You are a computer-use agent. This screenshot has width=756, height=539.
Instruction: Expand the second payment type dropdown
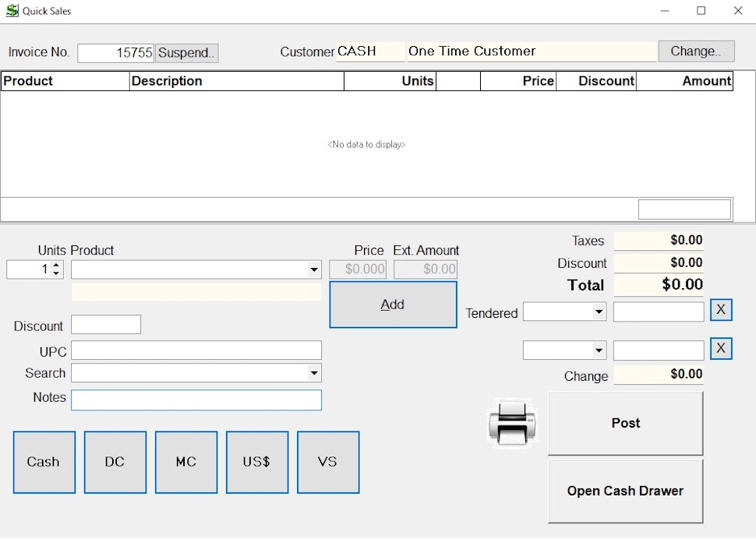(x=599, y=351)
